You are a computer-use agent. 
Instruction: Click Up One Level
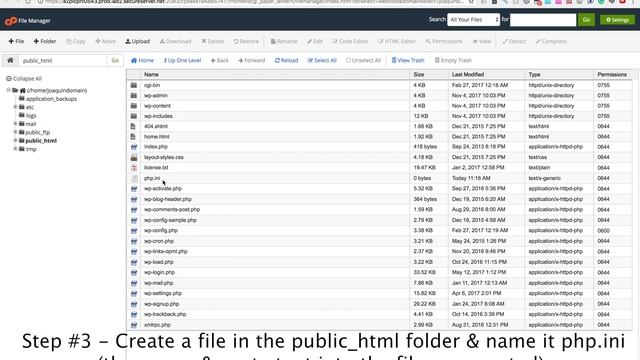pos(182,60)
